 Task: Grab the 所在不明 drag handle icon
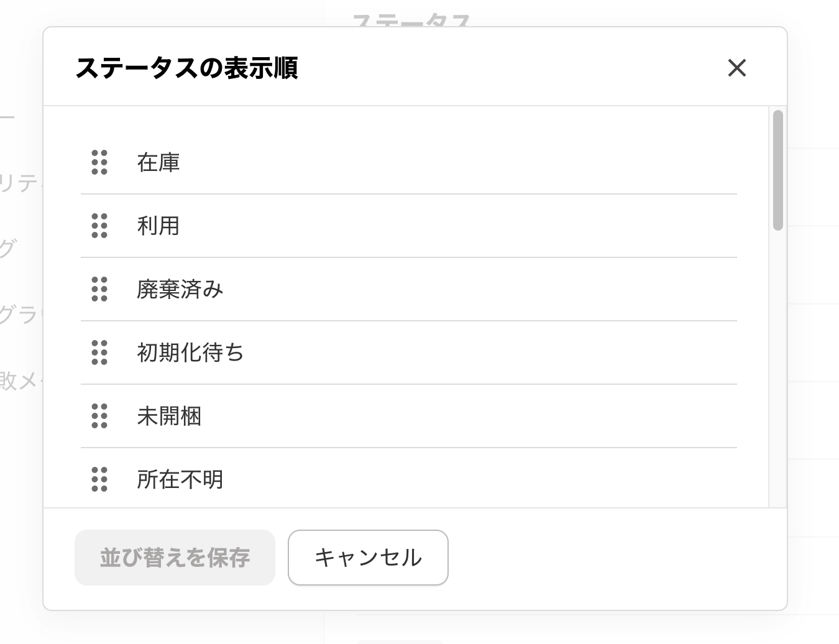99,479
